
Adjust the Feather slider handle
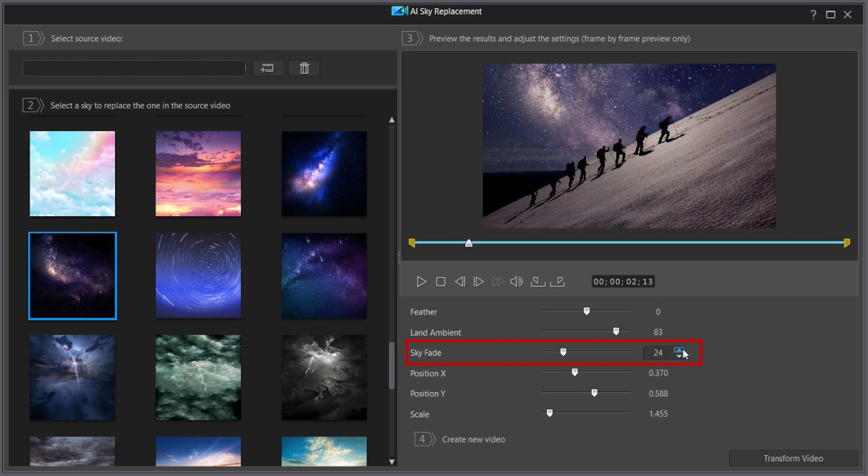tap(586, 310)
